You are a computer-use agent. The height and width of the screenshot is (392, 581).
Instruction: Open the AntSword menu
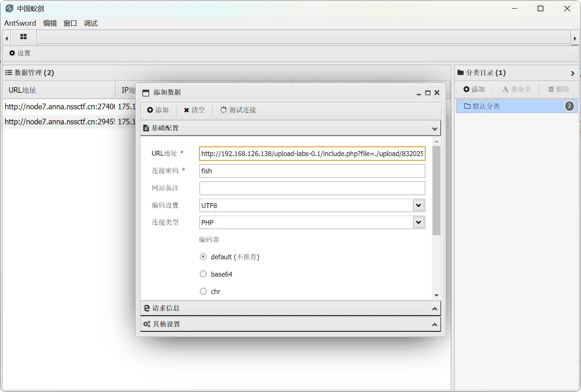[20, 23]
